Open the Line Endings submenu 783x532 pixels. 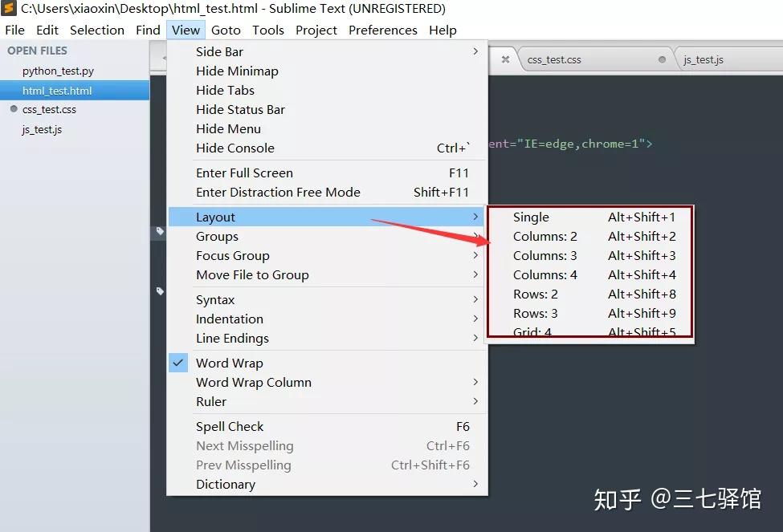pyautogui.click(x=231, y=338)
